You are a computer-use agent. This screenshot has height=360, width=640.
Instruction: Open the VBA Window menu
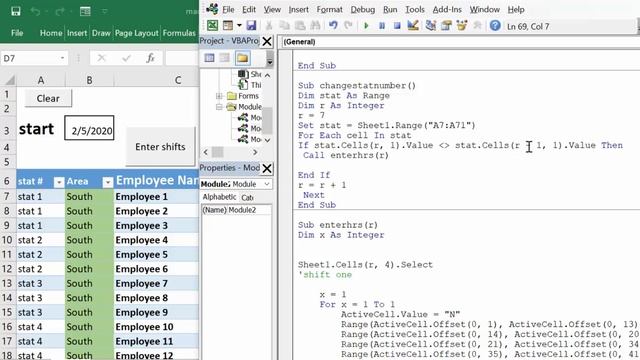484,9
